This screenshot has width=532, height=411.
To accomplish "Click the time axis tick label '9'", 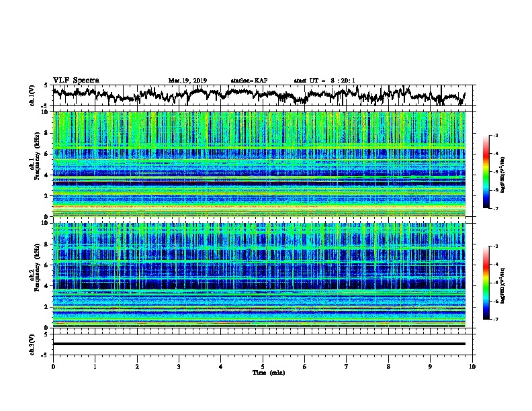I will (x=430, y=367).
